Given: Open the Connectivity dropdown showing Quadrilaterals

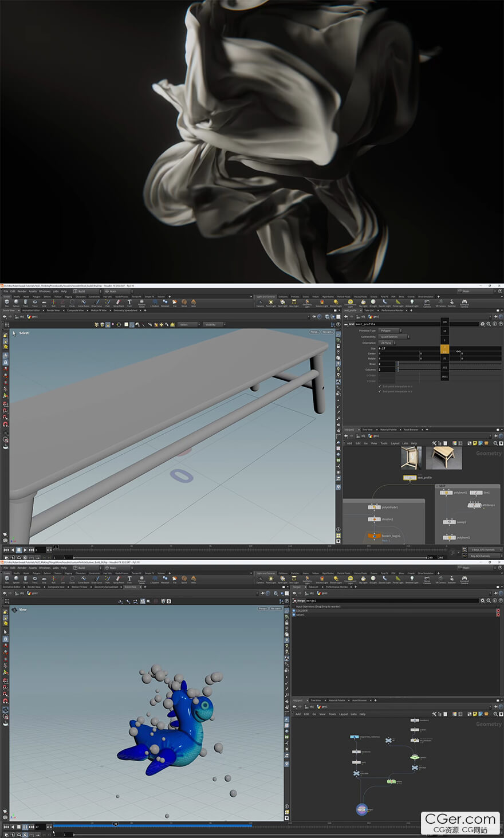Looking at the screenshot, I should tap(393, 337).
